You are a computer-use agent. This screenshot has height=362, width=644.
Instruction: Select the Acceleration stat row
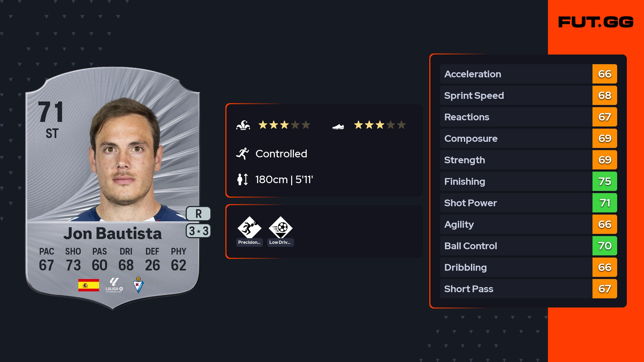pyautogui.click(x=516, y=74)
